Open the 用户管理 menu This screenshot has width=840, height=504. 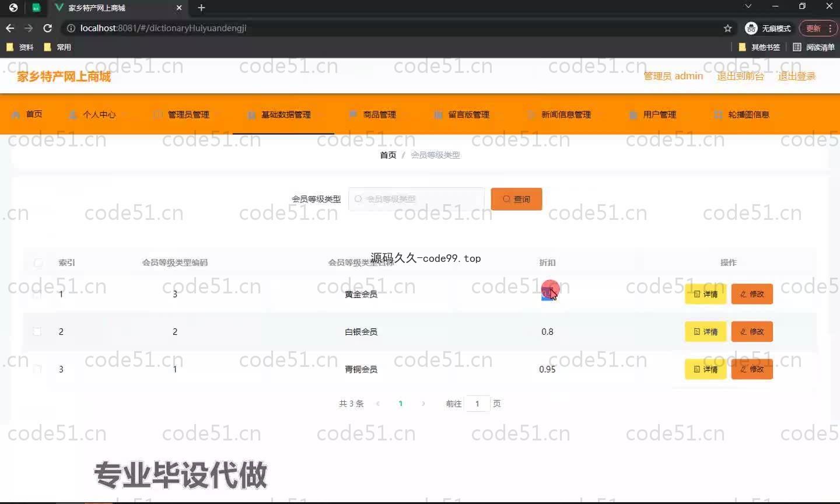point(653,114)
